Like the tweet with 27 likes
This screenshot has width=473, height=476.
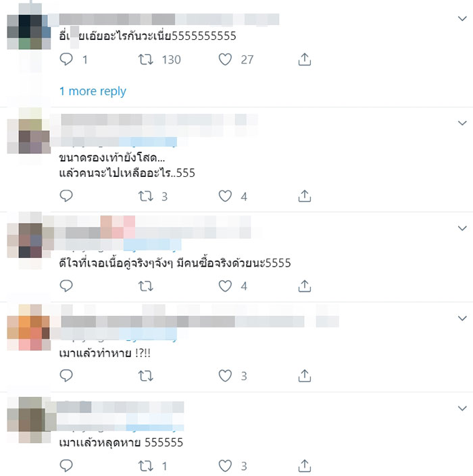pyautogui.click(x=225, y=59)
